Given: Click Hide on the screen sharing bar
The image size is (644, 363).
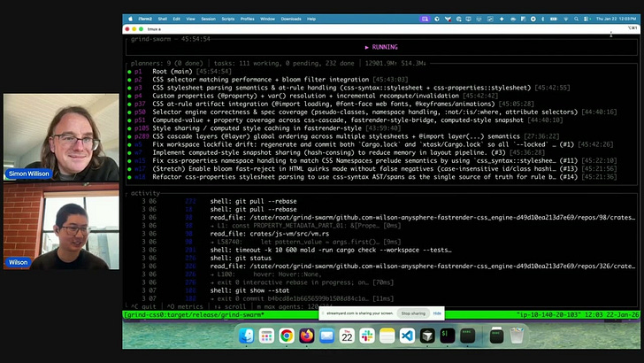Looking at the screenshot, I should pos(437,313).
